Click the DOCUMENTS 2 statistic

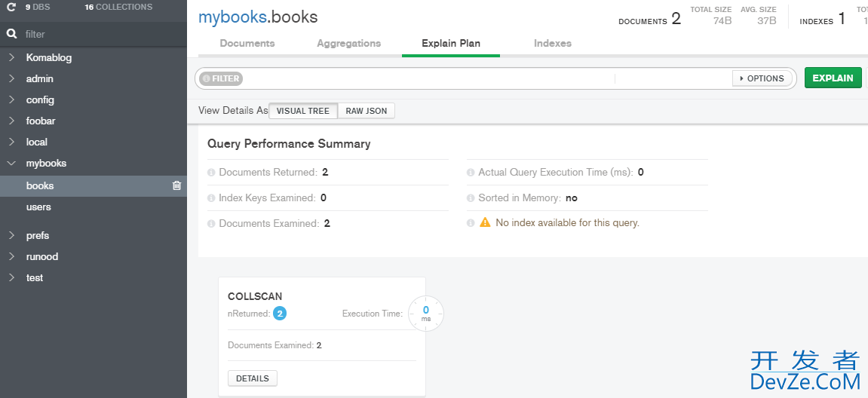(649, 20)
